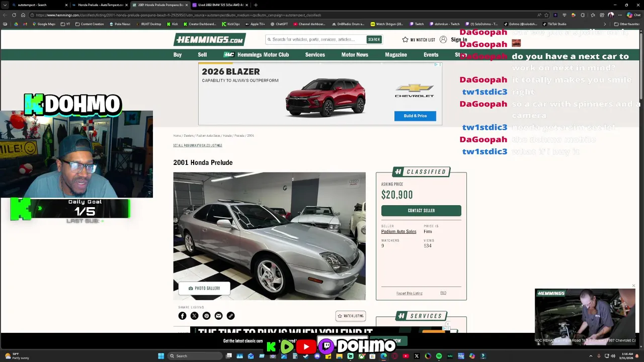Click the page vertical scrollbar

click(641, 65)
